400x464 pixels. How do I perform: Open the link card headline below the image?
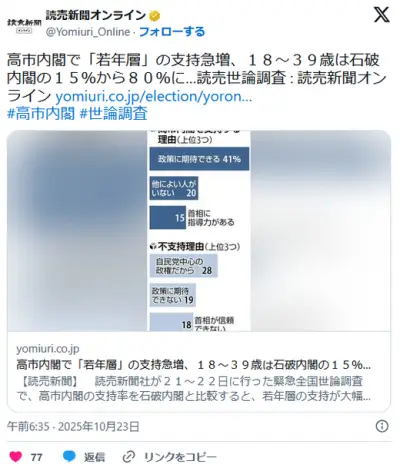[193, 365]
